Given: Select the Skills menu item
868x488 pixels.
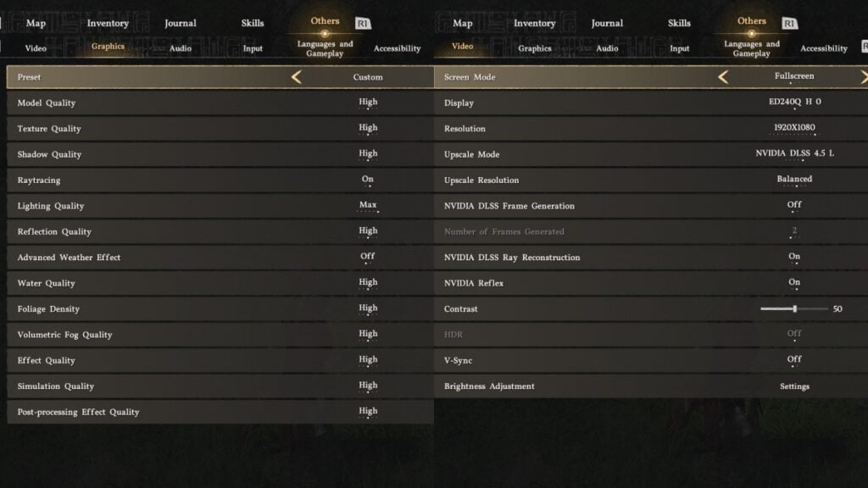Looking at the screenshot, I should [x=252, y=23].
